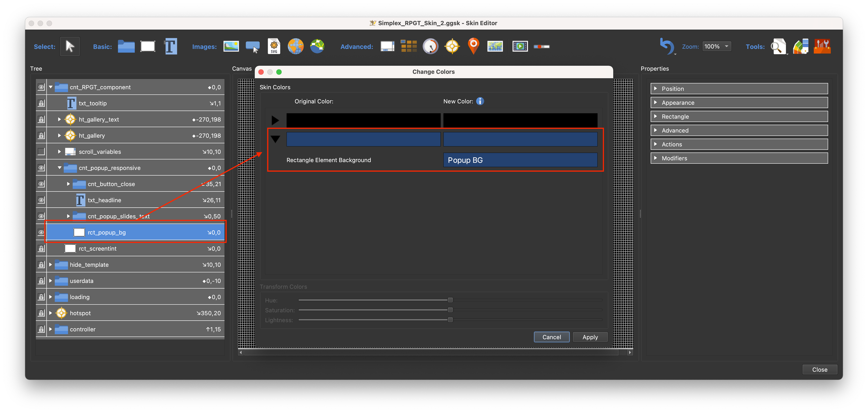This screenshot has width=868, height=413.
Task: Select the Text Field tool icon
Action: pos(170,46)
